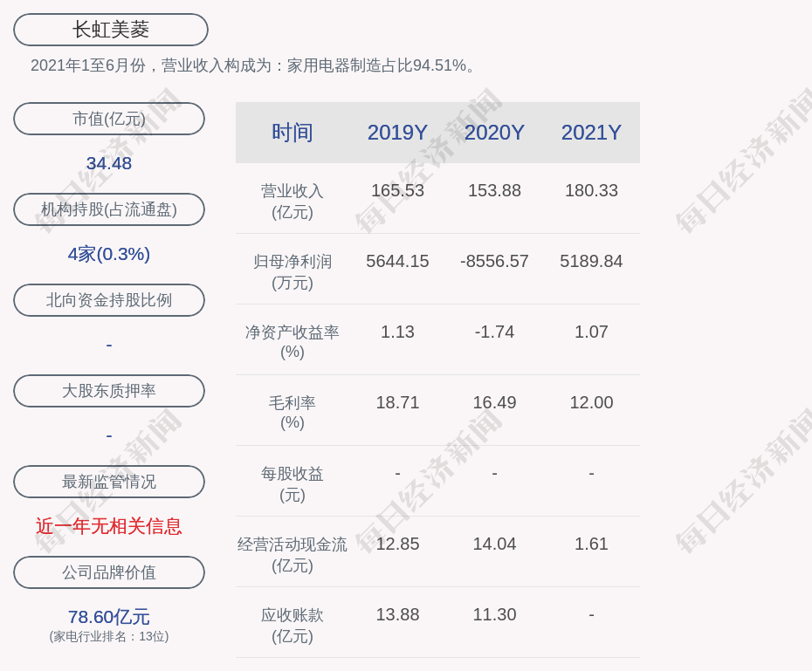812x671 pixels.
Task: Click the -8556.57 net profit cell
Action: (x=494, y=261)
